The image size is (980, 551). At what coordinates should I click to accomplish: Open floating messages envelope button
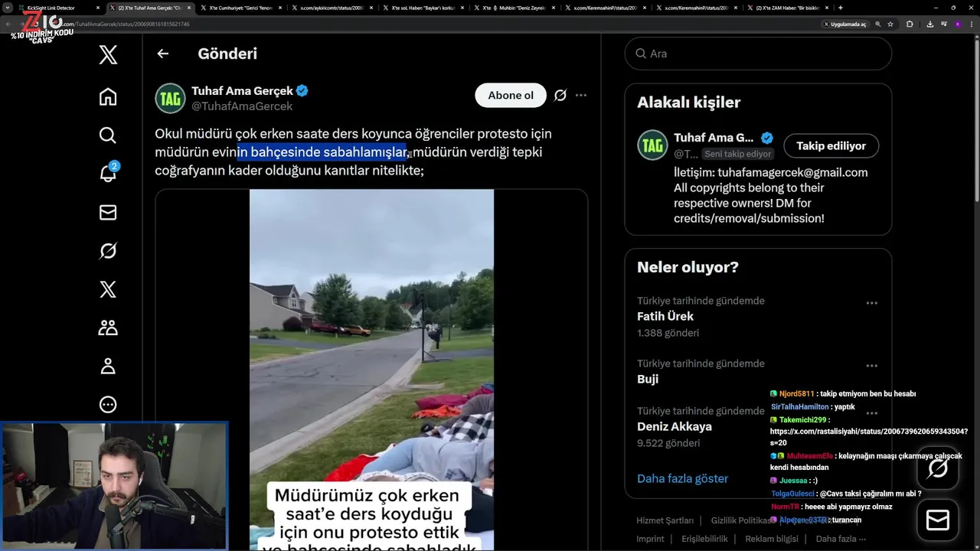tap(938, 520)
